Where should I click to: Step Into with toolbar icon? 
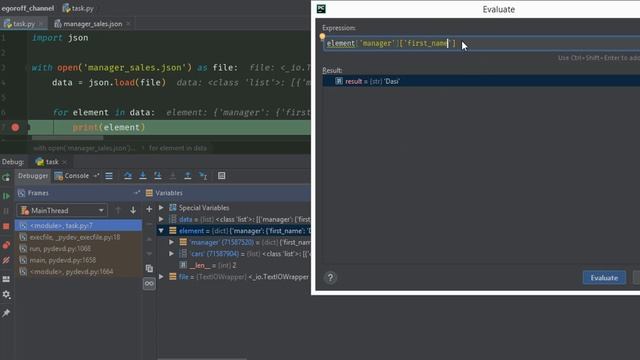pyautogui.click(x=143, y=176)
